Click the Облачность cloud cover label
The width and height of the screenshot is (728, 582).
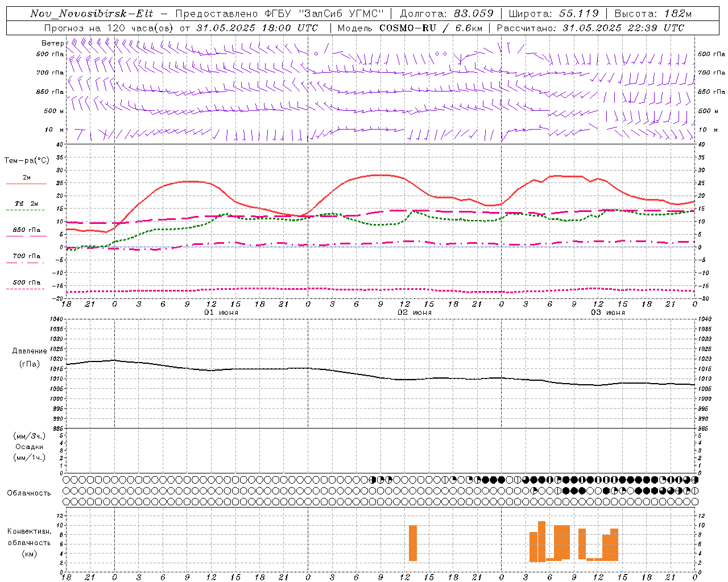tap(29, 493)
